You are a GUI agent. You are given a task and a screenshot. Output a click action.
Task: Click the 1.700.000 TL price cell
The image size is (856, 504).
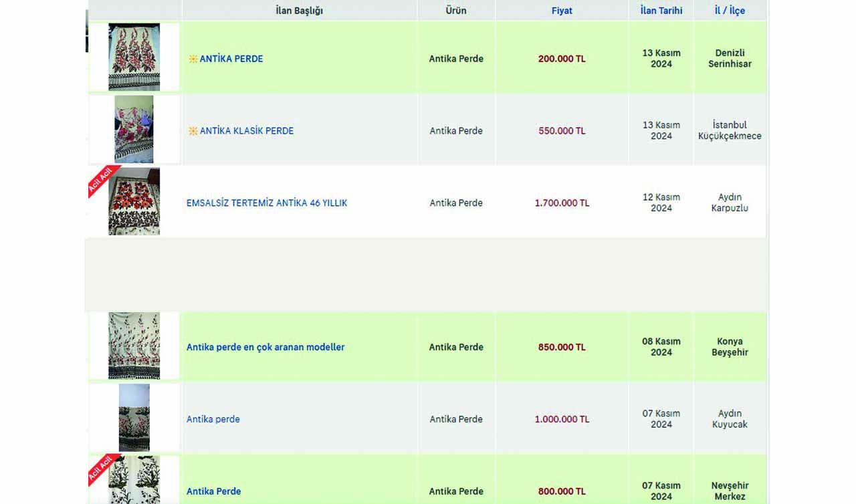[562, 203]
